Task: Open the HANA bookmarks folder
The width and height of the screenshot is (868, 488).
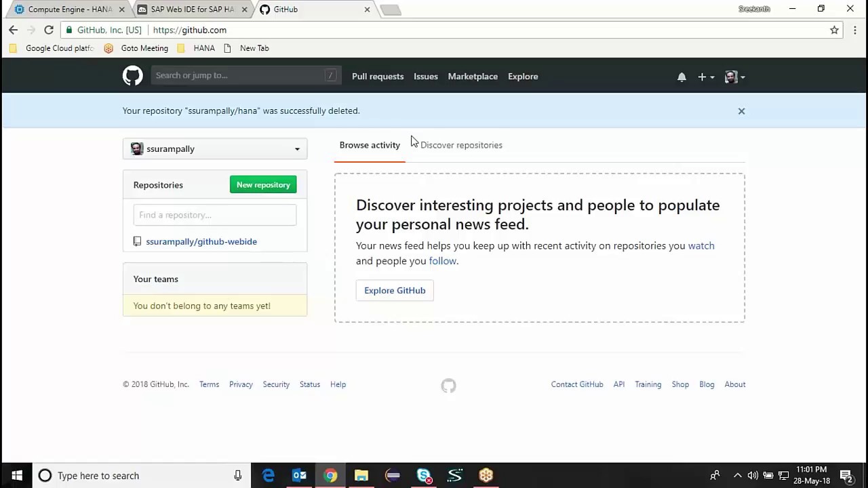Action: point(196,48)
